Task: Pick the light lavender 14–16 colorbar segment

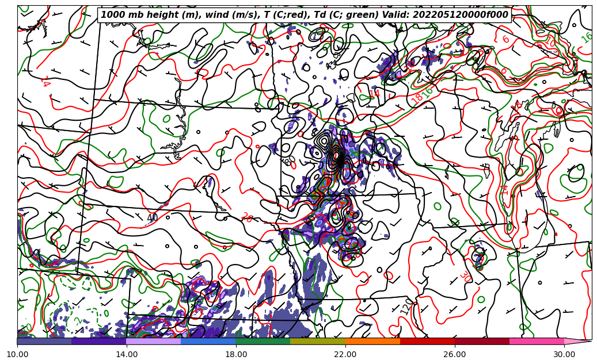Action: pyautogui.click(x=154, y=341)
